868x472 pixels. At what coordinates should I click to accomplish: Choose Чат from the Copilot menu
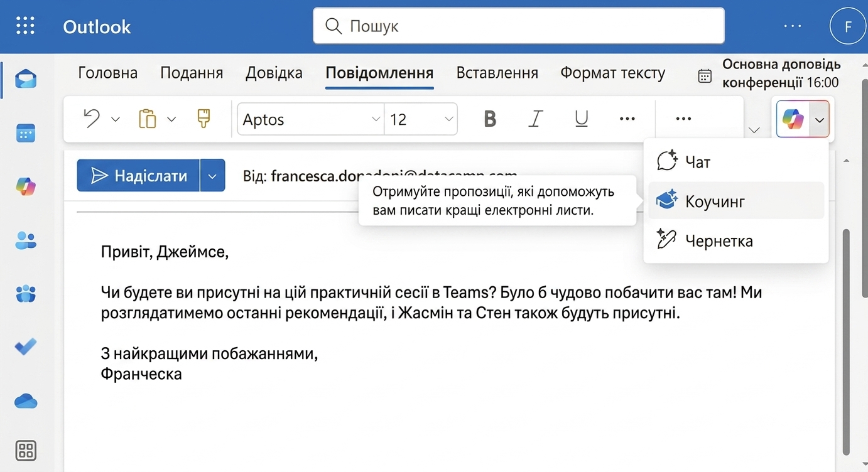pyautogui.click(x=736, y=162)
